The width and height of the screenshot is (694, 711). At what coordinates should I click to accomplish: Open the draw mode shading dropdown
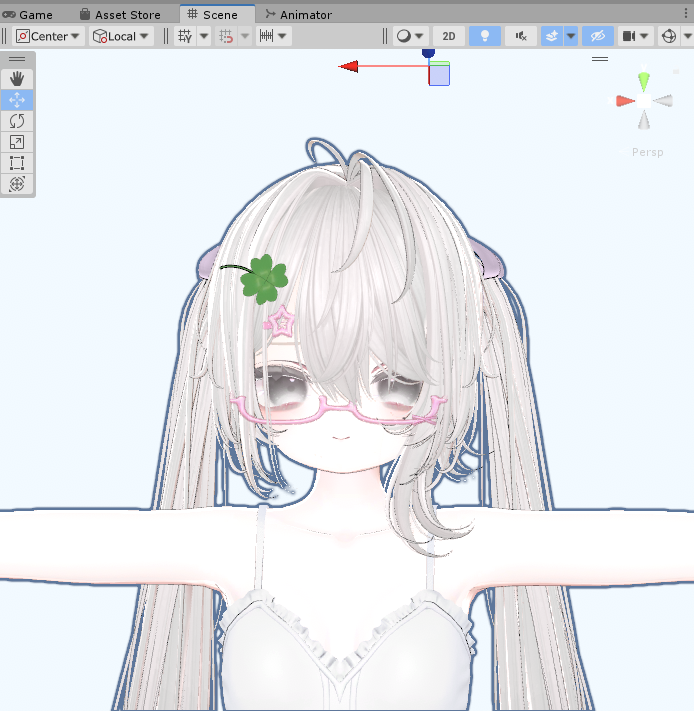point(410,36)
